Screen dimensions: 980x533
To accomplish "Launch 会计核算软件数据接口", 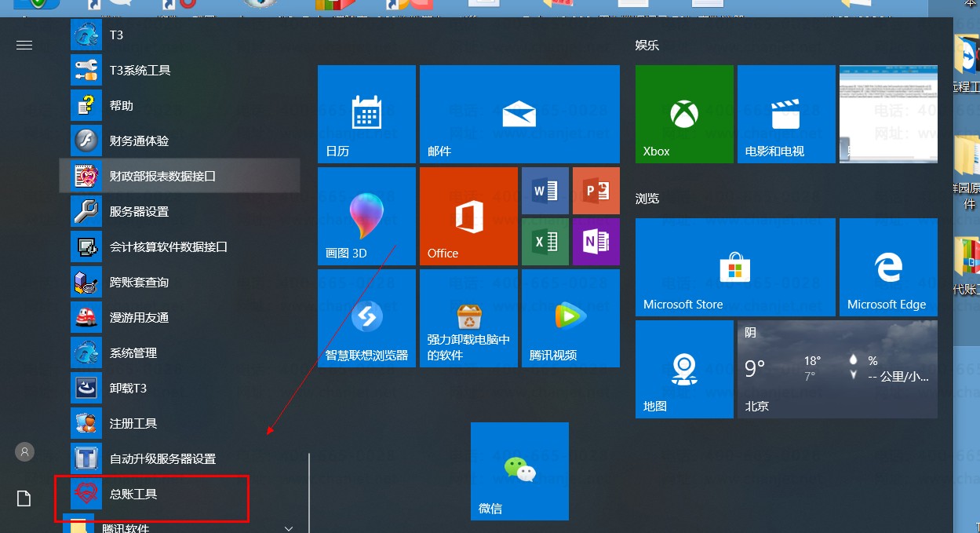I will point(179,246).
